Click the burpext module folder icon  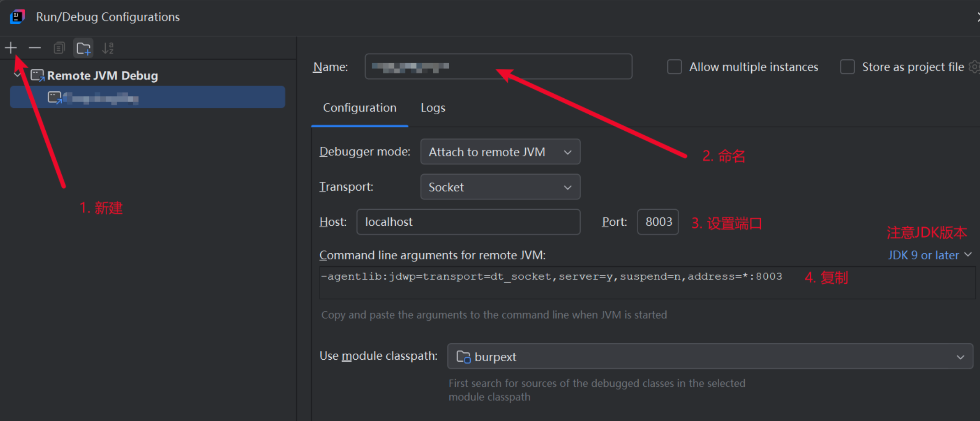[463, 357]
